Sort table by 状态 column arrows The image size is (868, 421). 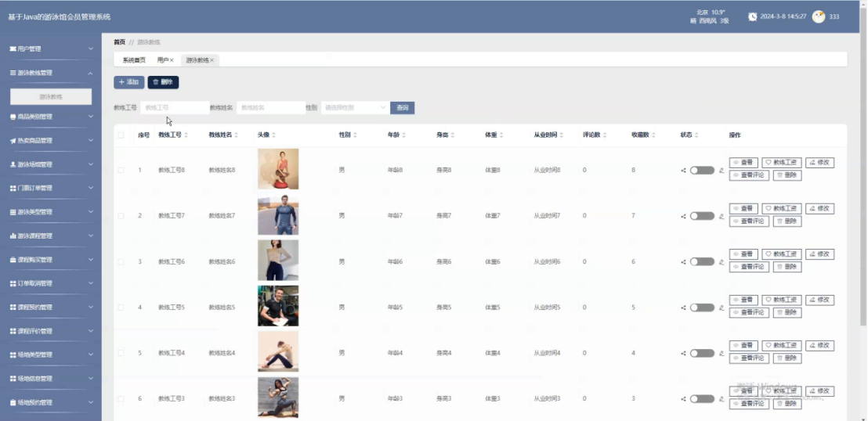(696, 135)
